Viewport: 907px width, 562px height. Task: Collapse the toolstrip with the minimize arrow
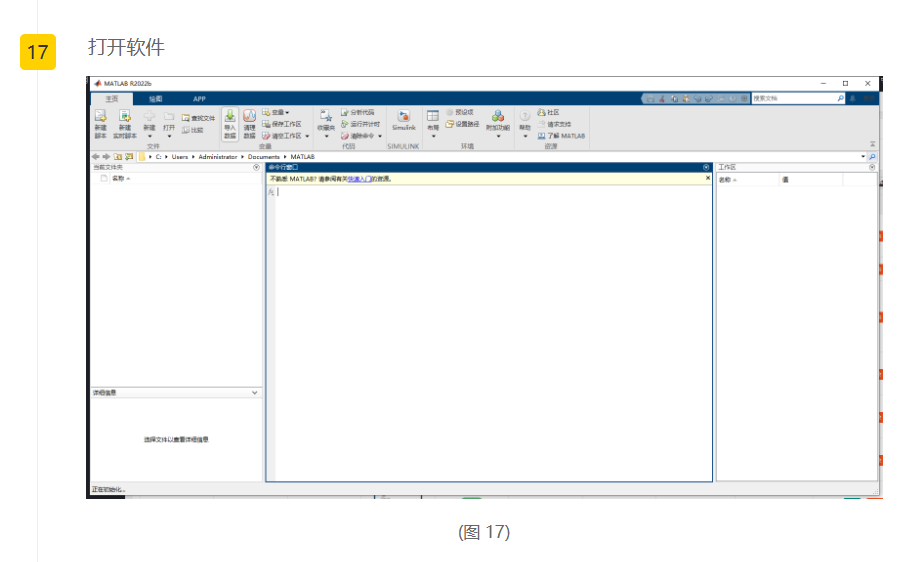[872, 144]
